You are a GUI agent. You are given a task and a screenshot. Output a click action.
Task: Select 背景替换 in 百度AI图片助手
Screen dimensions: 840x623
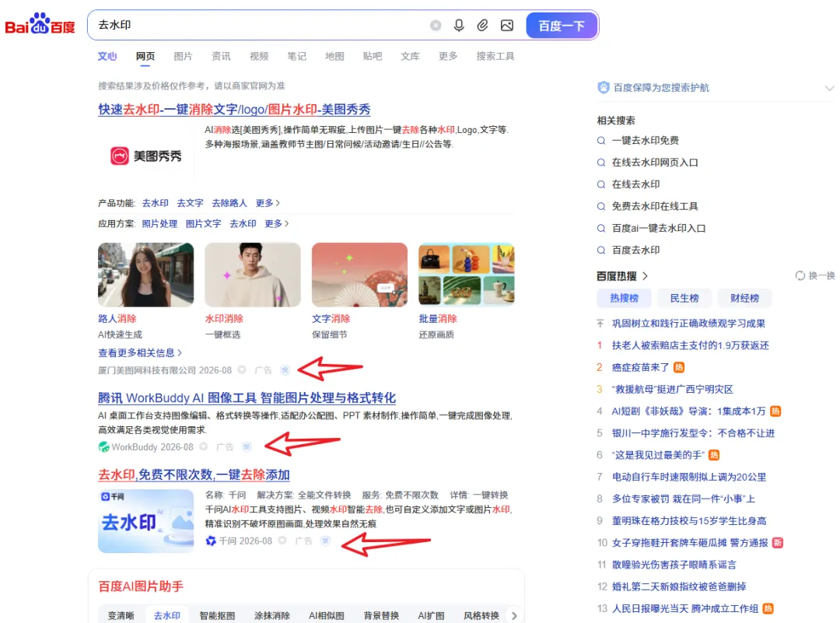[x=381, y=615]
